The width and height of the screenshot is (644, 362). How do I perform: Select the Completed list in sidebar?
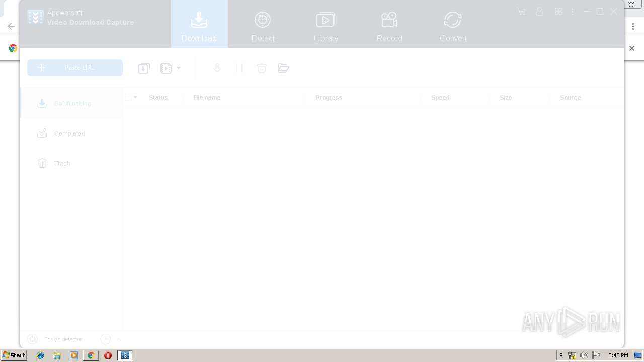tap(71, 133)
